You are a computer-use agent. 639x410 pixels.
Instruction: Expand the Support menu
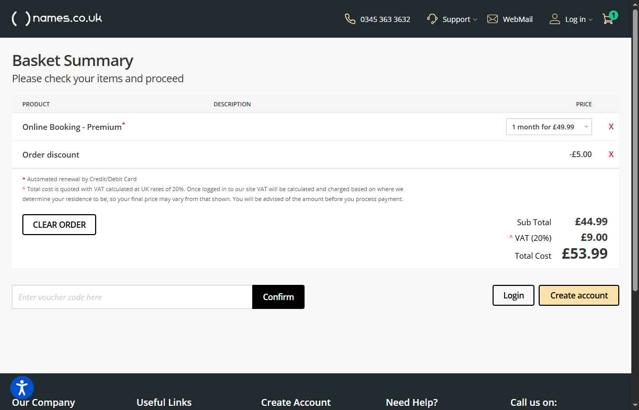[x=460, y=19]
